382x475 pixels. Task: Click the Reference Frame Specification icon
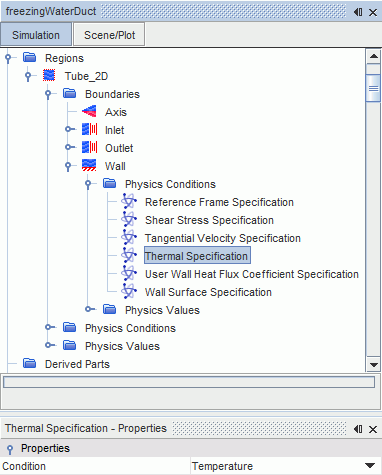[129, 201]
